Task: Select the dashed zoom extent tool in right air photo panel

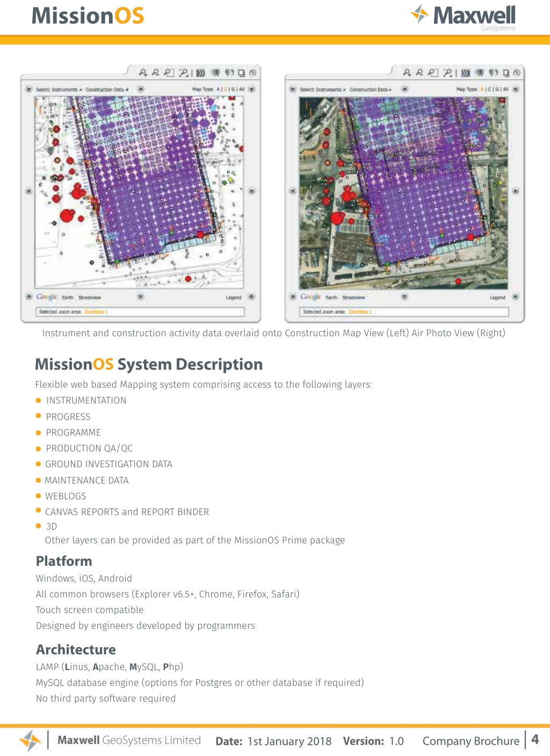Action: click(448, 72)
